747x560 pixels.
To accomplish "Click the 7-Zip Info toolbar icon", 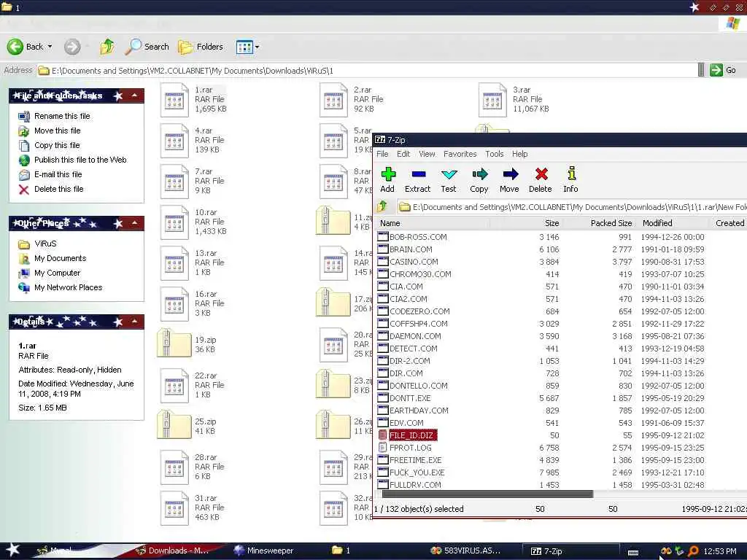I will 572,174.
